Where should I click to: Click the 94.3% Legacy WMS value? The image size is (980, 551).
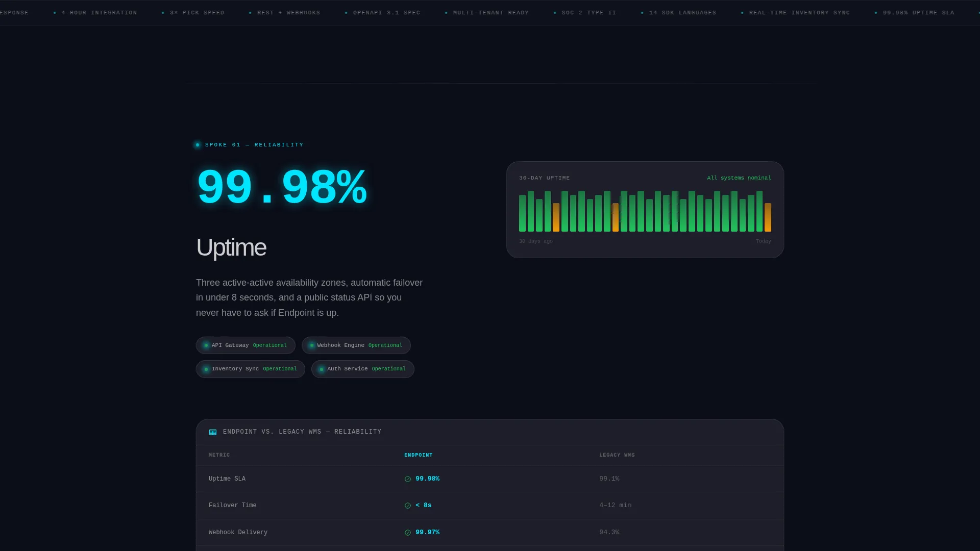coord(609,533)
